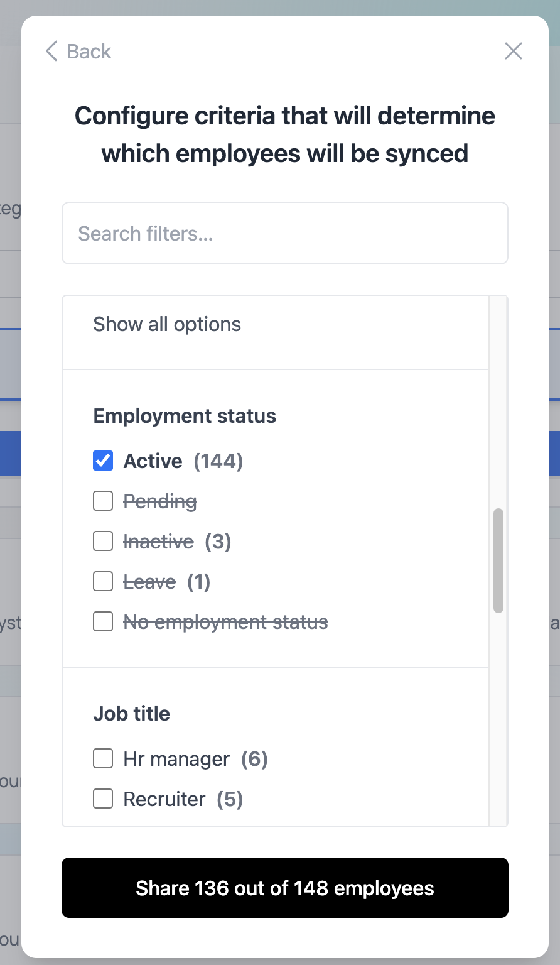
Task: Check the Leave checkbox
Action: point(103,582)
